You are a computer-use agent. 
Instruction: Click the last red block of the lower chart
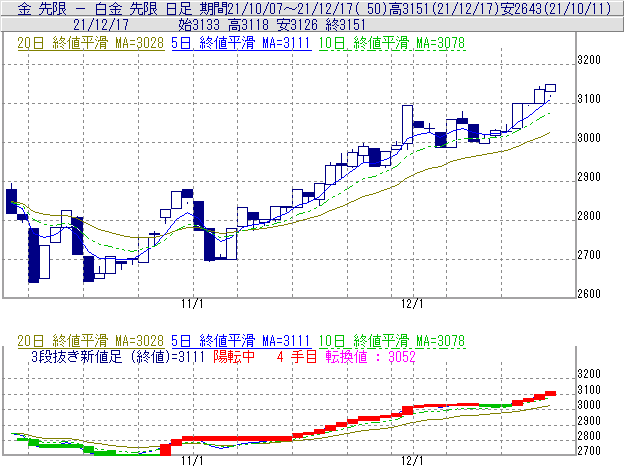point(550,393)
